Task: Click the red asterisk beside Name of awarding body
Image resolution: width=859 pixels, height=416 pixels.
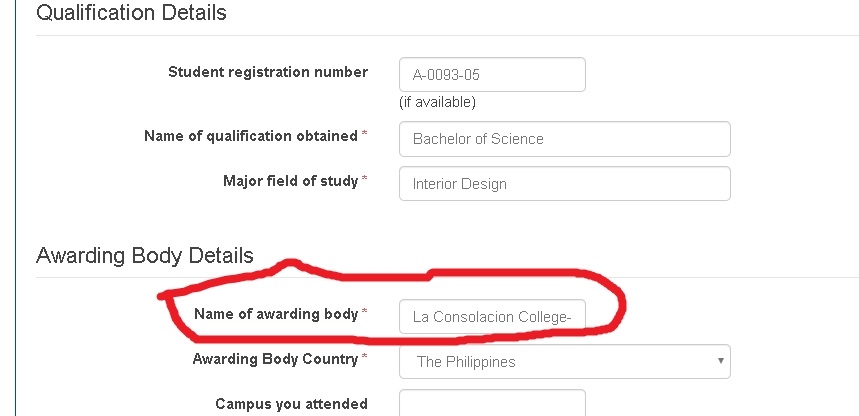Action: pos(365,314)
